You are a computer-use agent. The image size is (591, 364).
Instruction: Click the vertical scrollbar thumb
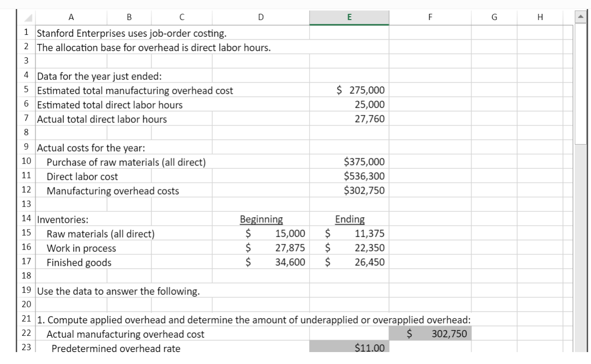[x=581, y=83]
